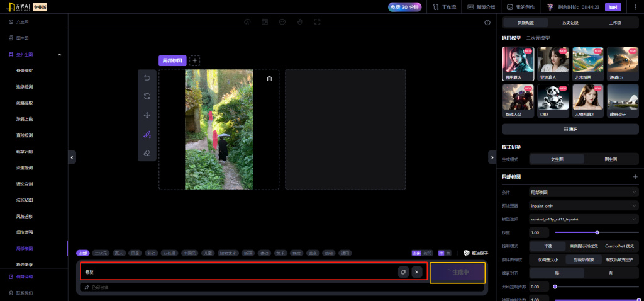Click the smiley face icon in top toolbar
This screenshot has height=301, width=644.
[x=282, y=22]
